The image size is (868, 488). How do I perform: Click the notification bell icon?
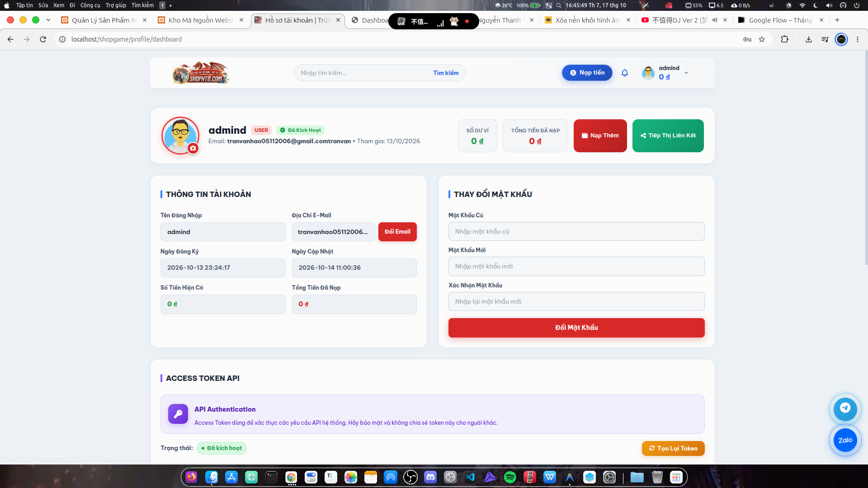[625, 73]
